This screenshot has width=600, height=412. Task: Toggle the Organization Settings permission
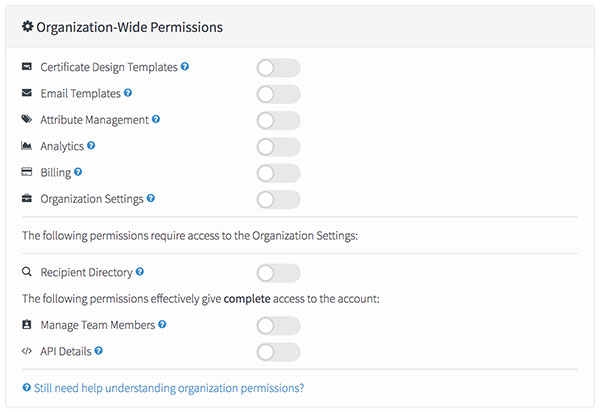(x=279, y=200)
